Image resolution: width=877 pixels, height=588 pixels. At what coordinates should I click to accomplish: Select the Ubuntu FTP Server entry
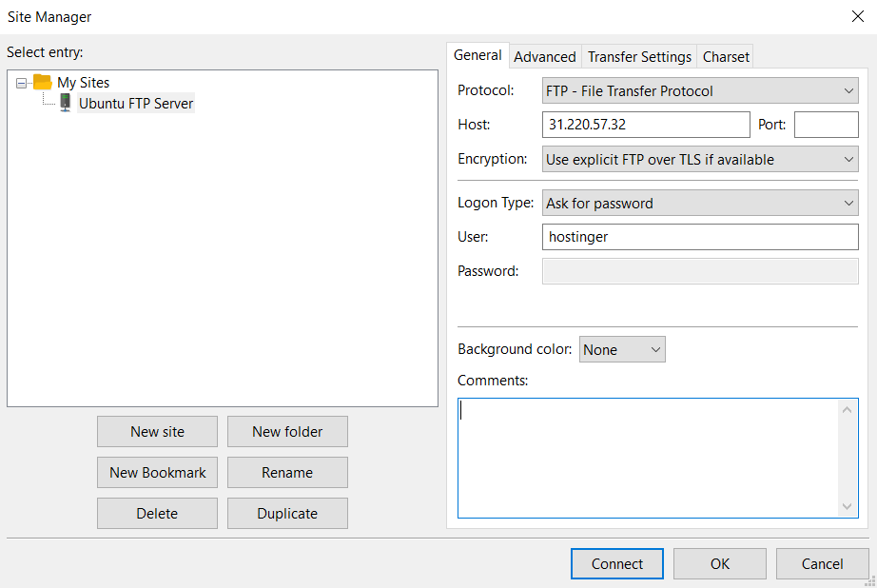(135, 103)
